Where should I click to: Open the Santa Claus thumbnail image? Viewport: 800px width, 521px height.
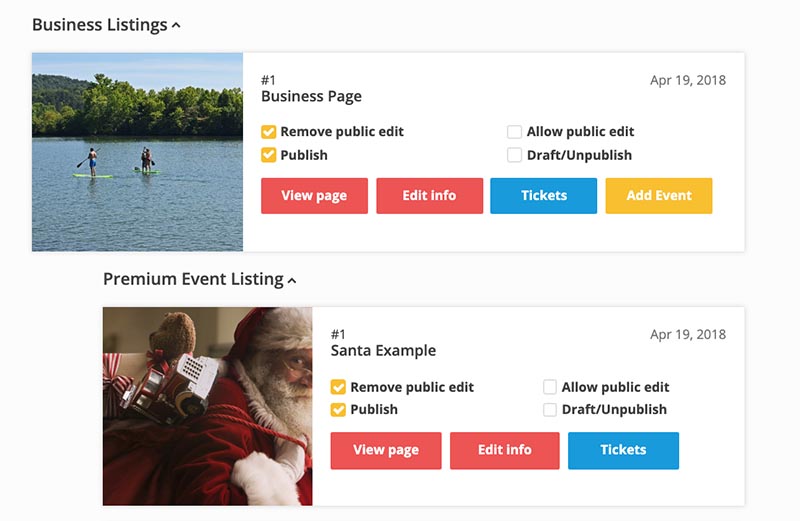coord(207,406)
